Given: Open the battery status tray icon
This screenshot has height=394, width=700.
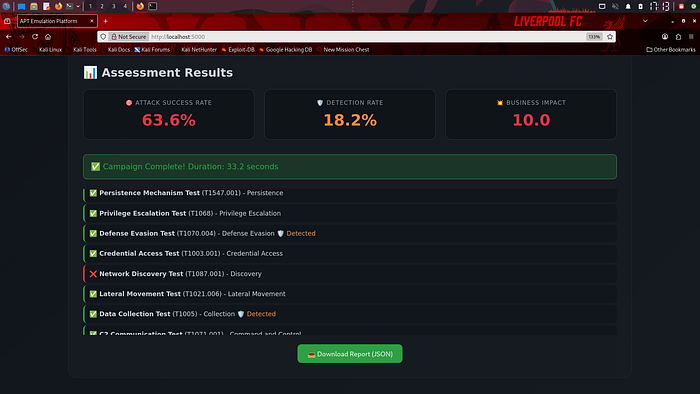Looking at the screenshot, I should 640,6.
